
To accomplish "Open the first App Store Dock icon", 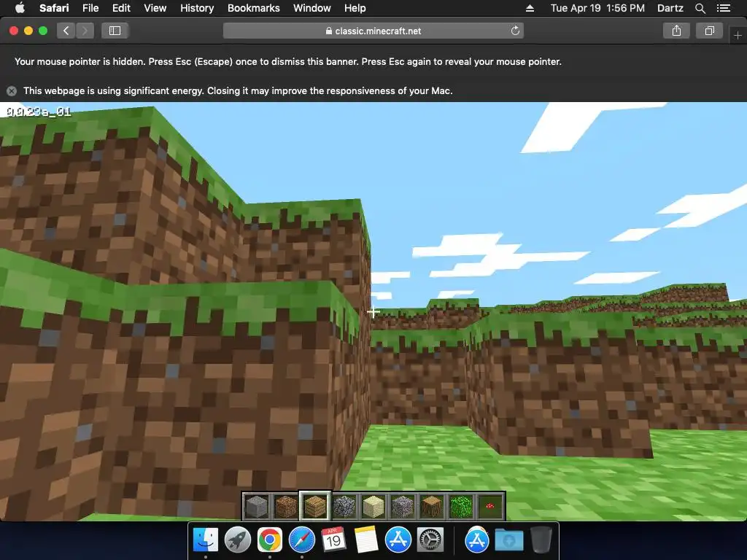I will tap(398, 540).
